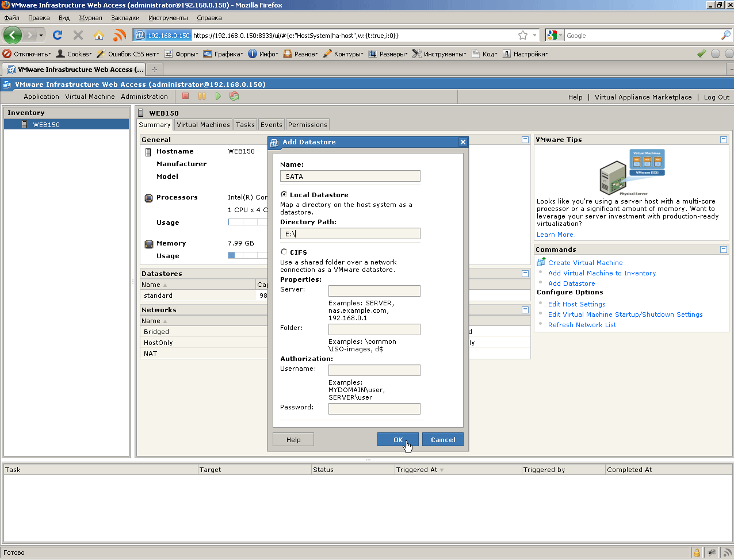The image size is (734, 560).
Task: Open the Cookies dropdown in developer toolbar
Action: 74,53
